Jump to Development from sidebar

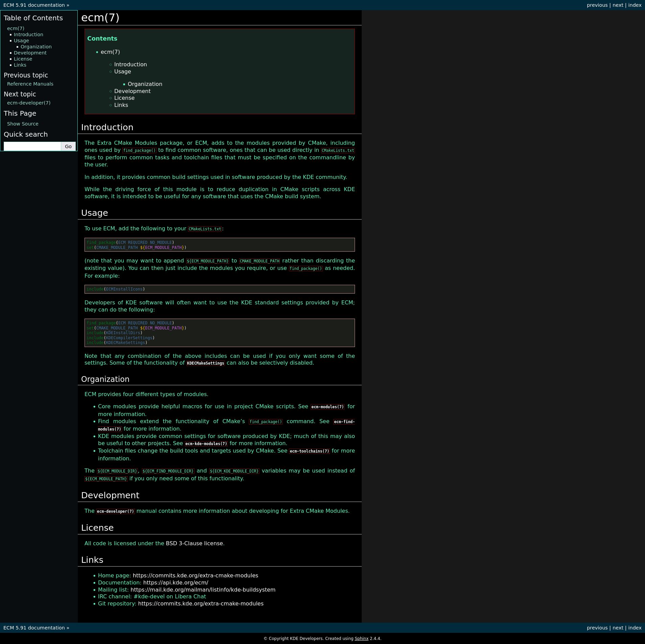pos(30,53)
